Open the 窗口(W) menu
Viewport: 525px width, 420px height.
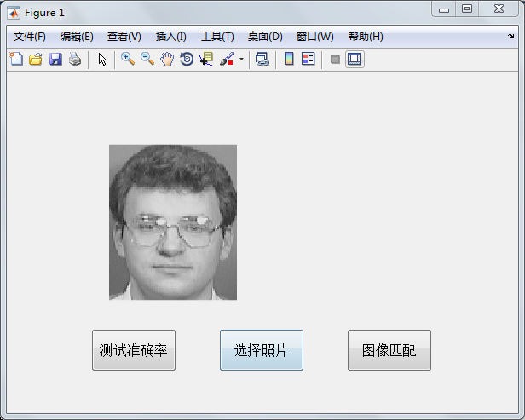pyautogui.click(x=315, y=37)
